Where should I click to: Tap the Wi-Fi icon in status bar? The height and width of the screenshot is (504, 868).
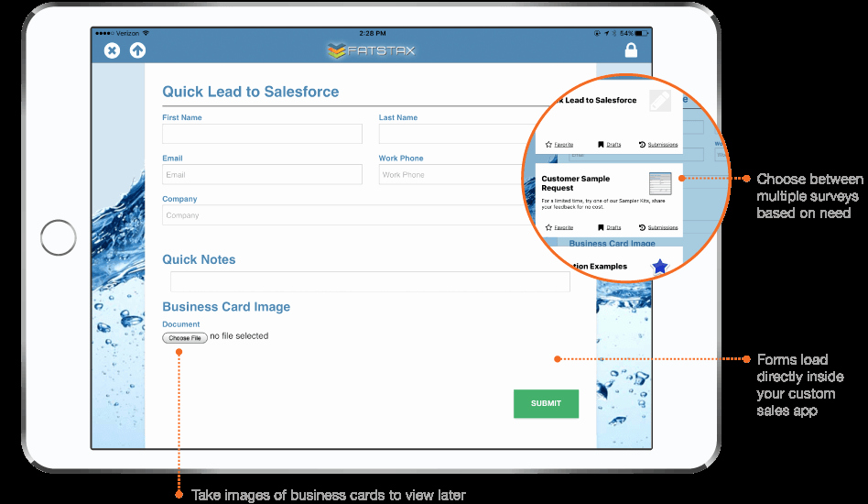point(146,33)
